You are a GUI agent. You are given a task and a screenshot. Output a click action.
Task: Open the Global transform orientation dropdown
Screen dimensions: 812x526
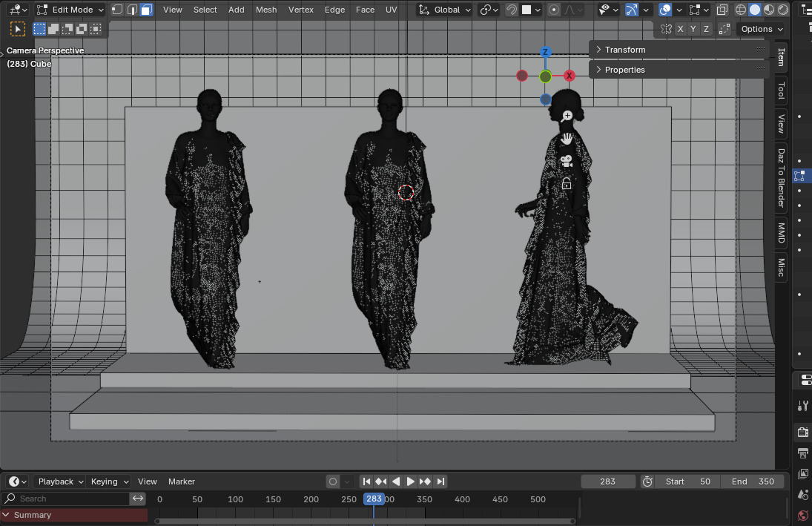click(444, 10)
